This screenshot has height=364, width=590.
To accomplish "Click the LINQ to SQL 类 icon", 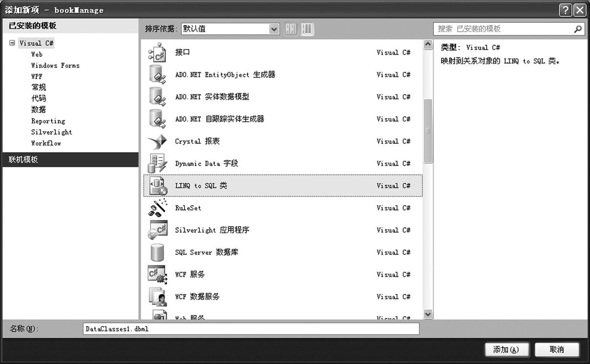I will pyautogui.click(x=158, y=186).
